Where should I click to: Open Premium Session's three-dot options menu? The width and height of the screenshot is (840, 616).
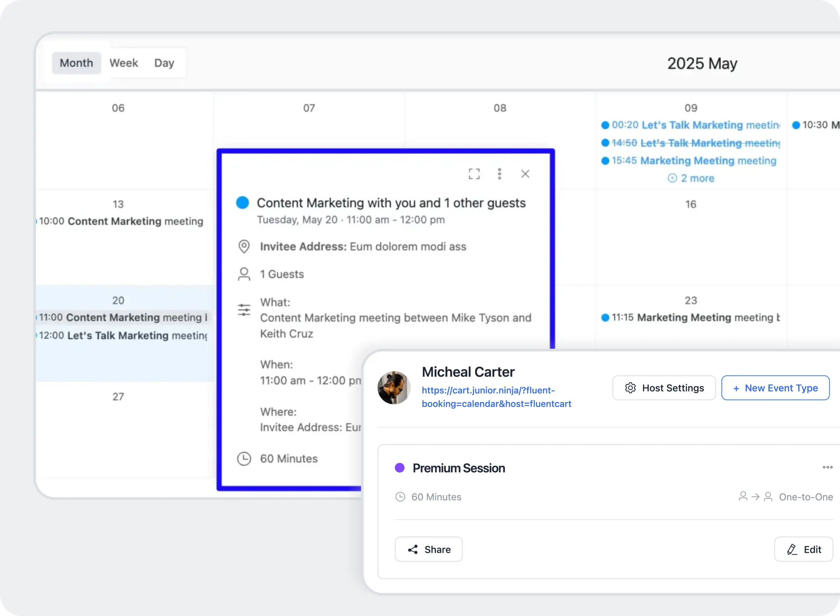[x=827, y=467]
